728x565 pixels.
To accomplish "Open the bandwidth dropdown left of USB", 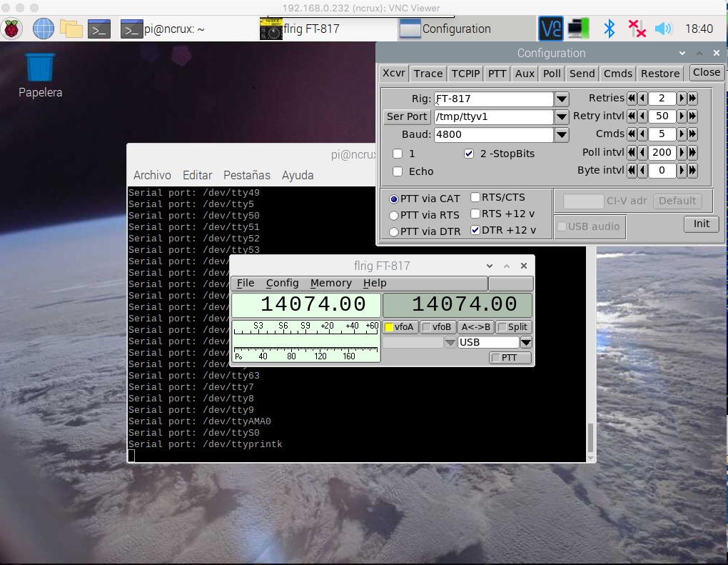I will (450, 342).
